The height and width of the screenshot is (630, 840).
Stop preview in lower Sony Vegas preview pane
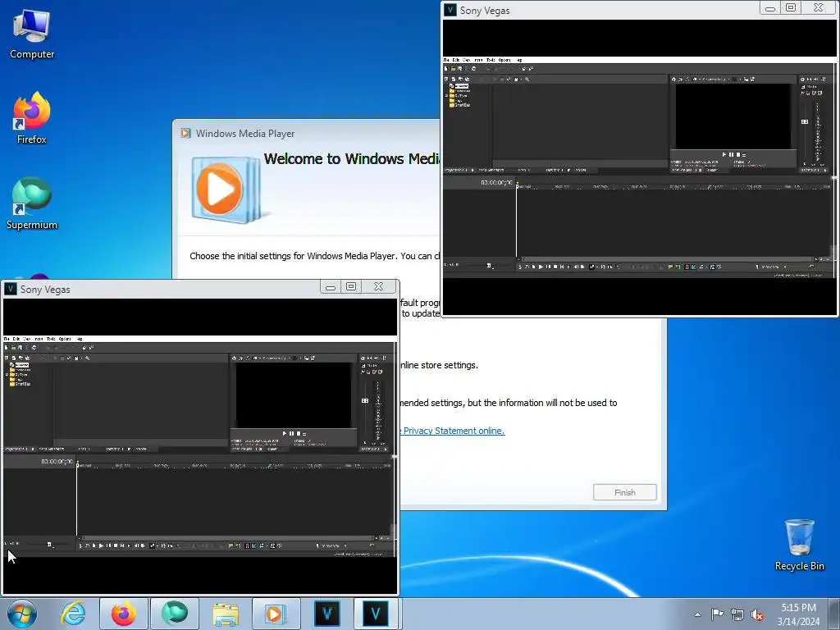(299, 433)
